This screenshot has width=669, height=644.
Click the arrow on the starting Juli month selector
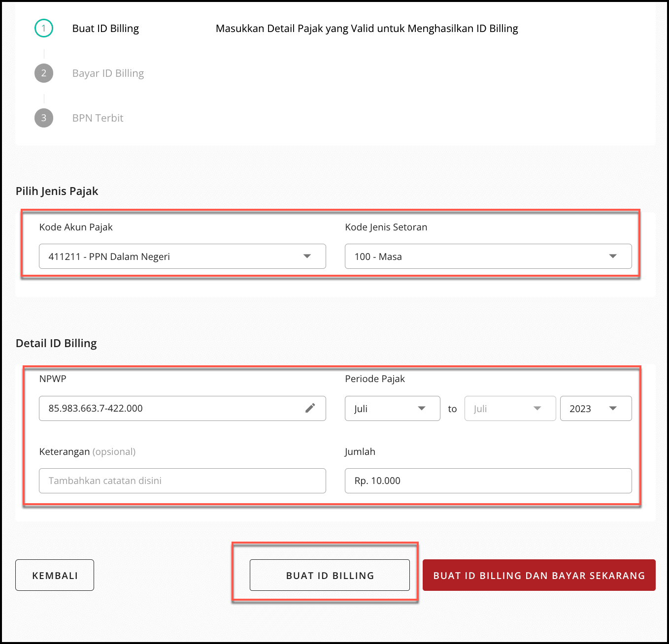pos(422,408)
